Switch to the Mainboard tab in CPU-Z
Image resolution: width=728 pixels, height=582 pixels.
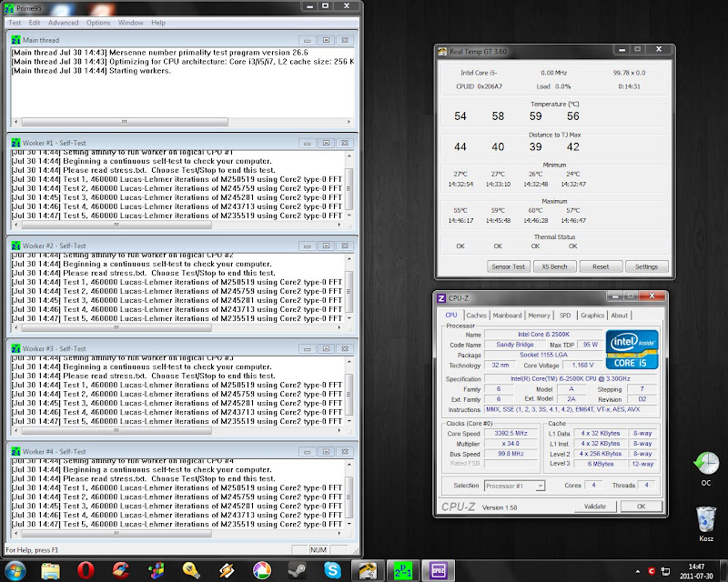pyautogui.click(x=508, y=316)
